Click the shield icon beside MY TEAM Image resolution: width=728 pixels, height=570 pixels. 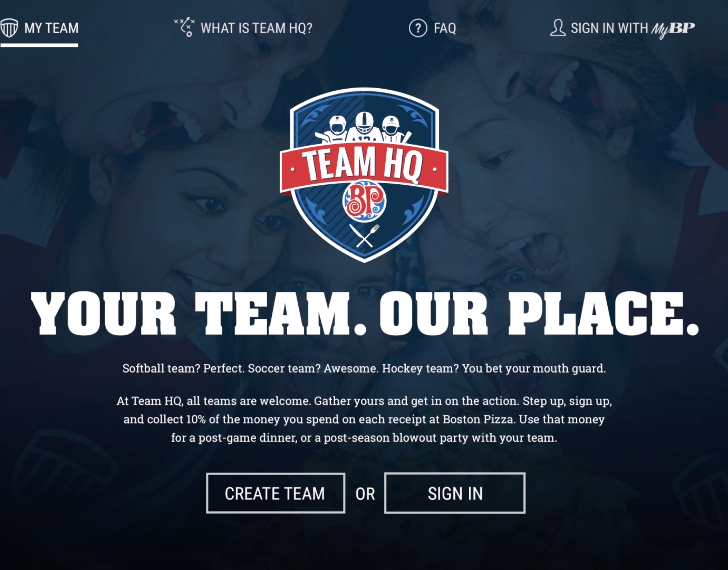click(9, 28)
